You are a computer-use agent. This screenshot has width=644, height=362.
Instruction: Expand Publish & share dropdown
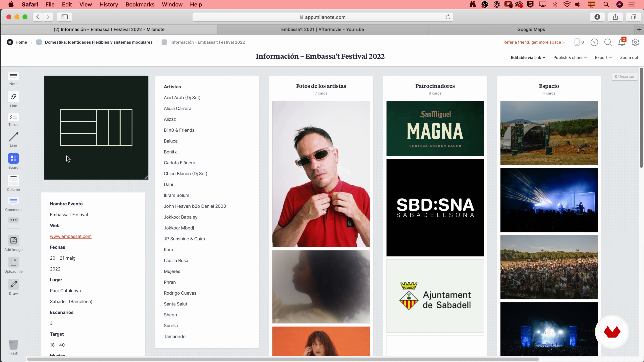(570, 57)
